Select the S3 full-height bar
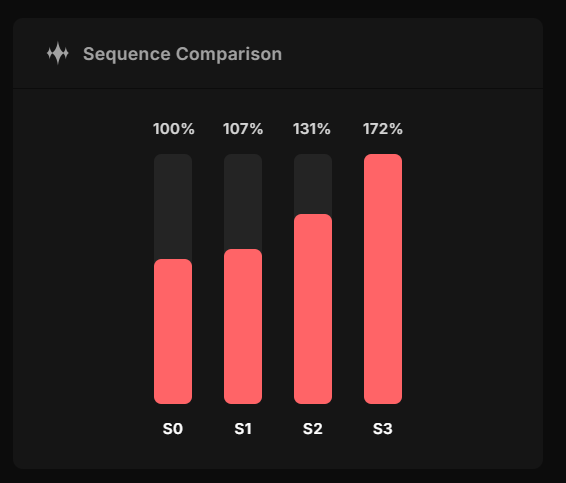566x483 pixels. (x=383, y=279)
